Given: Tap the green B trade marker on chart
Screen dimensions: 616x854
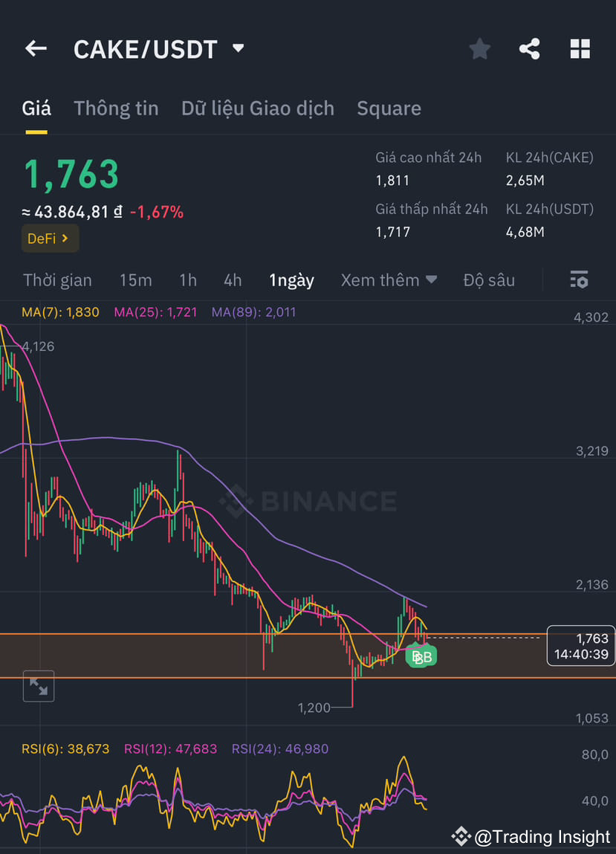Looking at the screenshot, I should point(421,657).
